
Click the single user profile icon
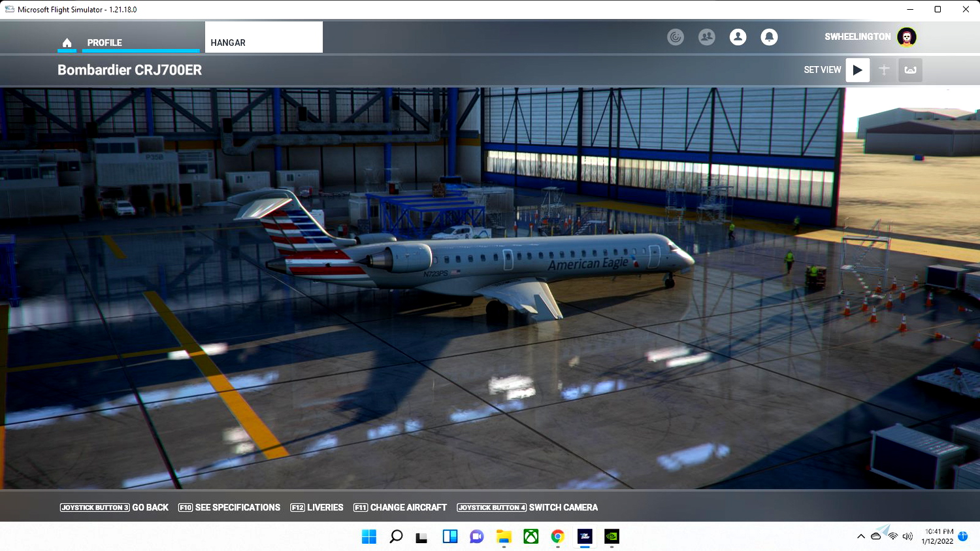738,37
